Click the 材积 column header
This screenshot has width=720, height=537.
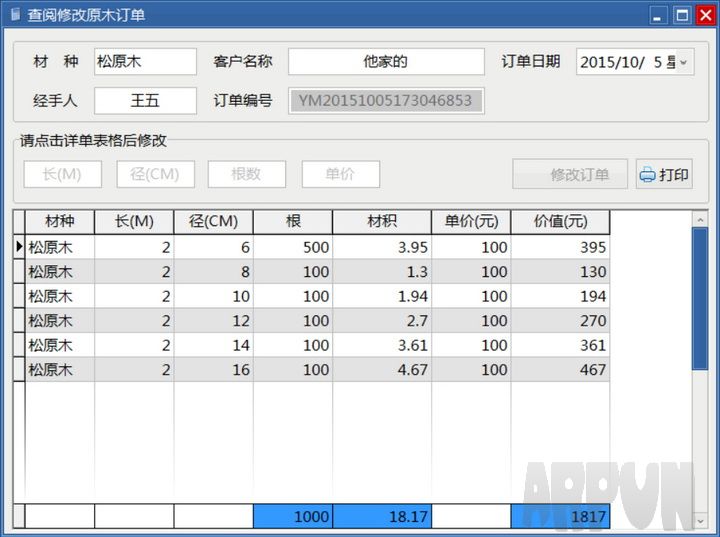click(x=381, y=222)
